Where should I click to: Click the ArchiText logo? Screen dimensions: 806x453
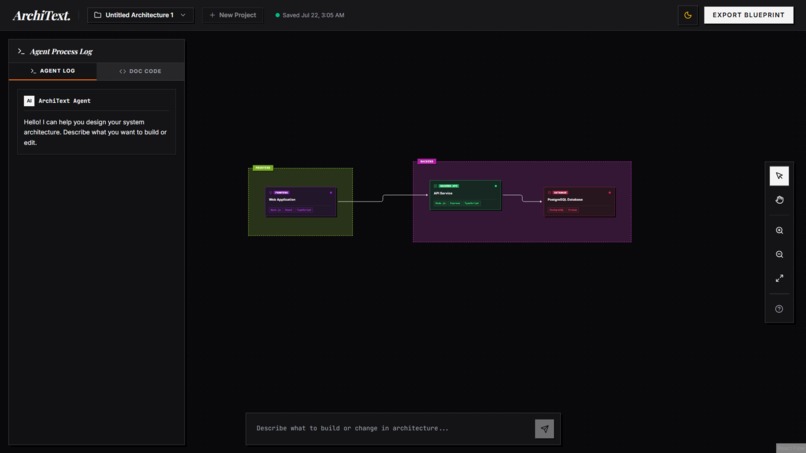[x=41, y=15]
